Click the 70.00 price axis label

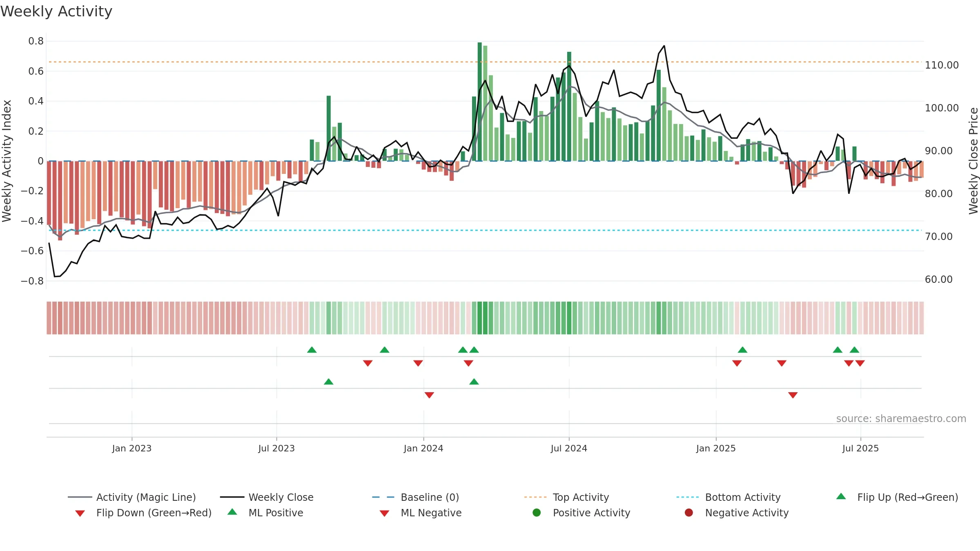point(939,236)
